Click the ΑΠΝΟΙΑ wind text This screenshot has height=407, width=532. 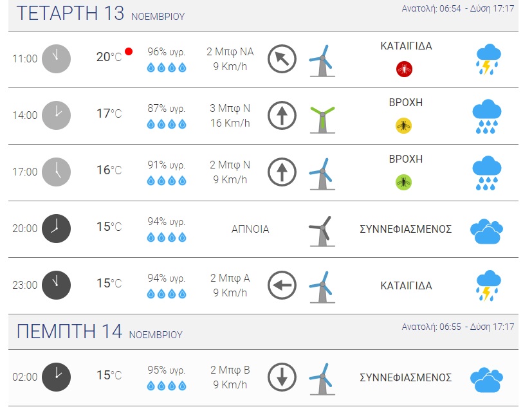[x=250, y=229]
